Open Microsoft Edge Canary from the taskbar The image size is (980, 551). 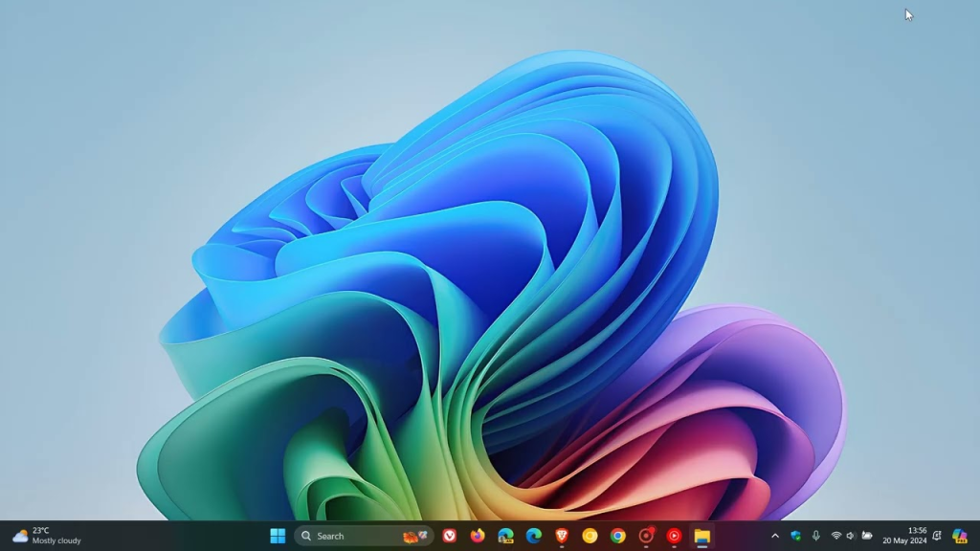[505, 536]
